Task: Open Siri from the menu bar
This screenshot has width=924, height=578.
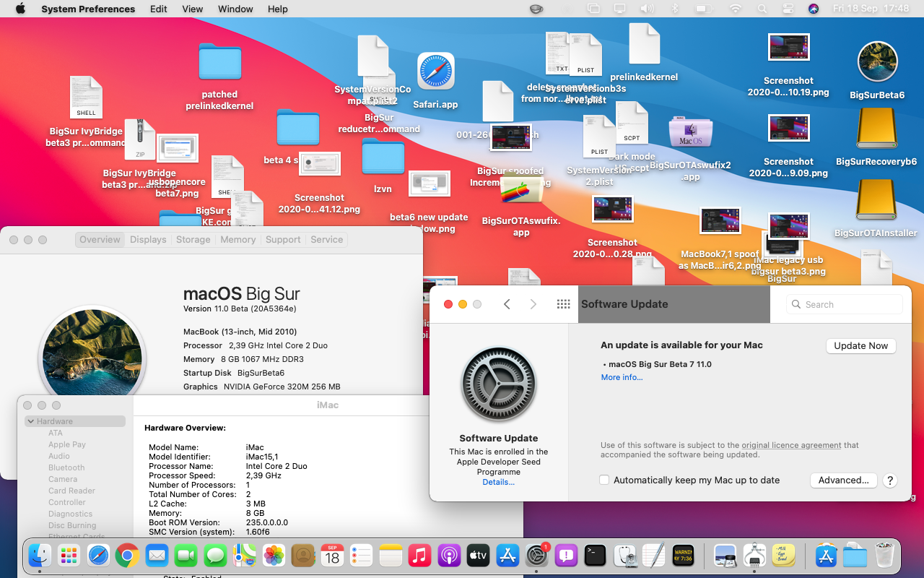Action: tap(814, 9)
